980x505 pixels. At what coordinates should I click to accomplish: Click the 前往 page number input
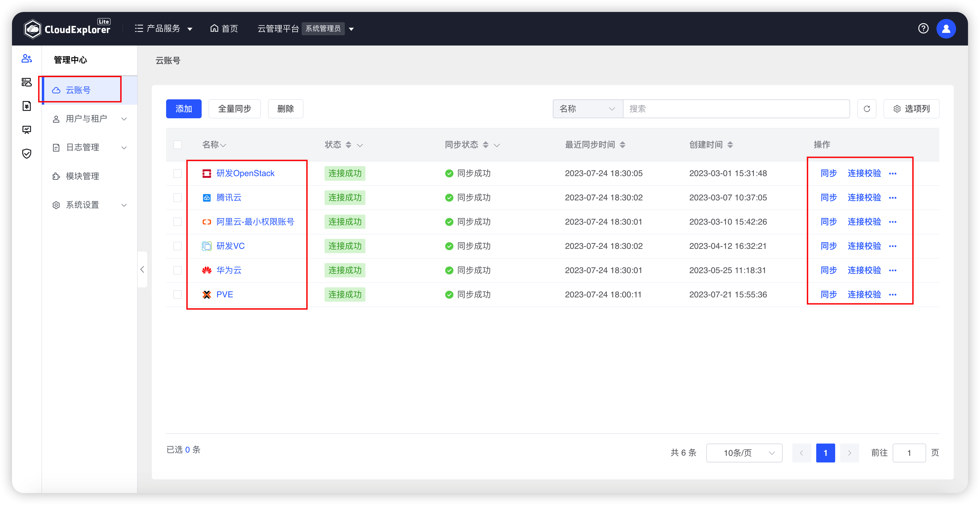point(909,453)
